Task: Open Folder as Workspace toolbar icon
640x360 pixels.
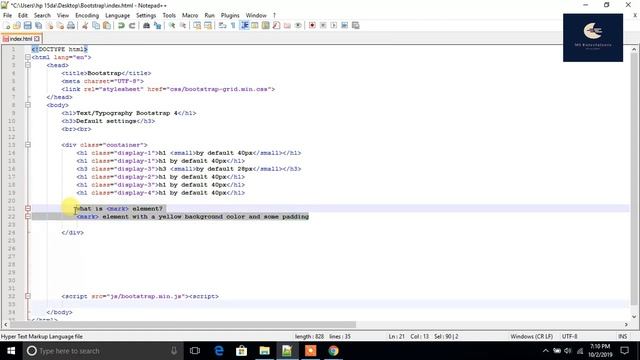Action: pyautogui.click(x=287, y=25)
